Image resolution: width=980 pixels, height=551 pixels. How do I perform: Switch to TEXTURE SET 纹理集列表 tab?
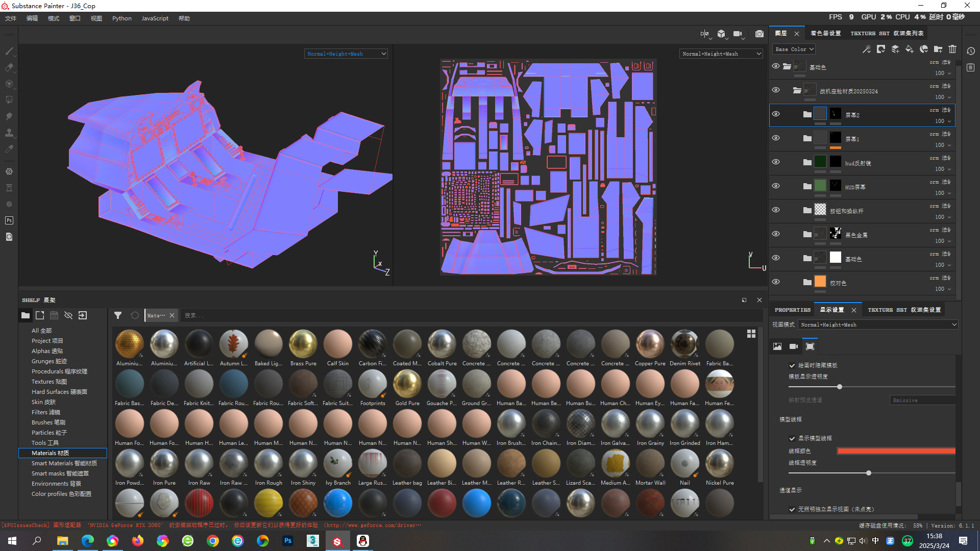(887, 33)
